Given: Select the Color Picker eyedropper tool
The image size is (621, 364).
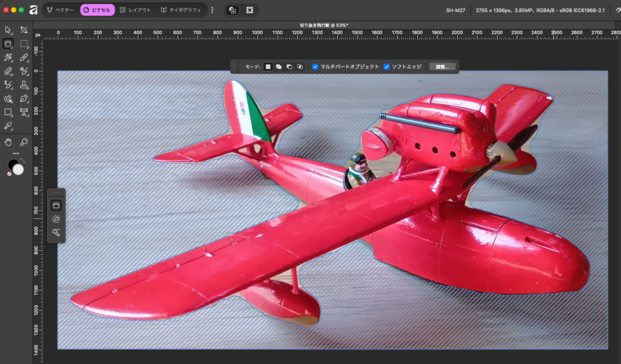Looking at the screenshot, I should point(8,126).
